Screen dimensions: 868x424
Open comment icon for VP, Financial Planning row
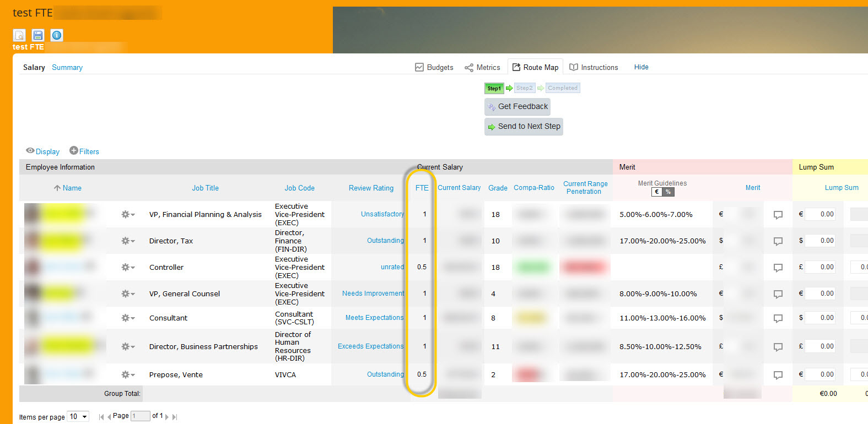click(x=778, y=215)
